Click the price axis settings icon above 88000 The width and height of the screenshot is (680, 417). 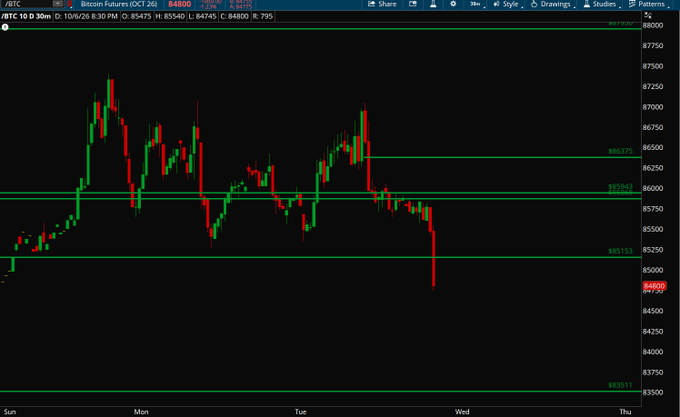coord(648,15)
